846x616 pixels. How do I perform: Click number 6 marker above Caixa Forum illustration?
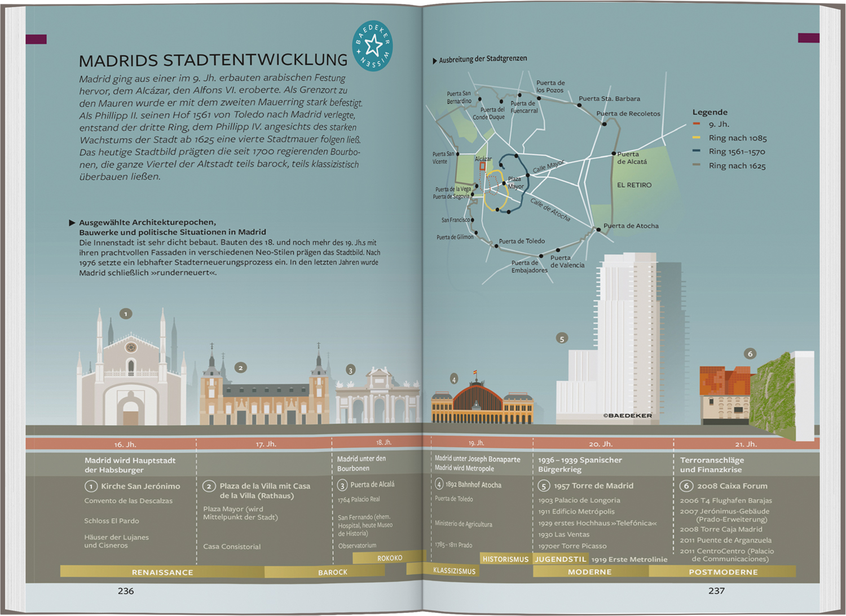click(x=750, y=353)
